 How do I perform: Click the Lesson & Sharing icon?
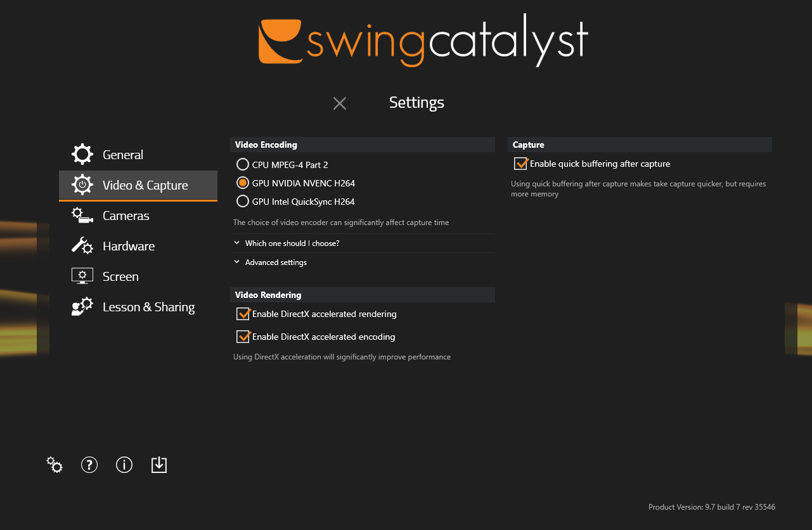click(x=82, y=307)
